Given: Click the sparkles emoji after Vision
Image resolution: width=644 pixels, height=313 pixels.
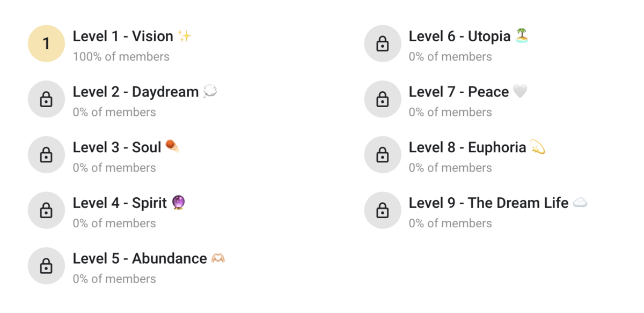Looking at the screenshot, I should coord(185,36).
